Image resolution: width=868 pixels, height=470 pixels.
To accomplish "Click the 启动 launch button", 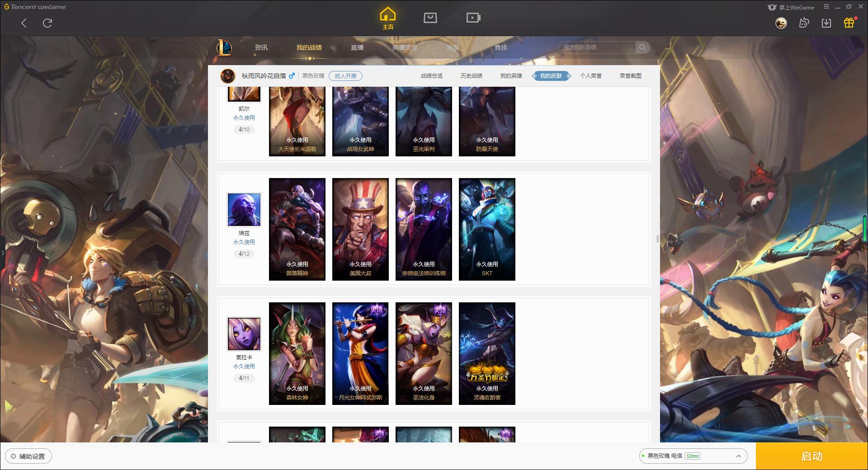I will 811,456.
